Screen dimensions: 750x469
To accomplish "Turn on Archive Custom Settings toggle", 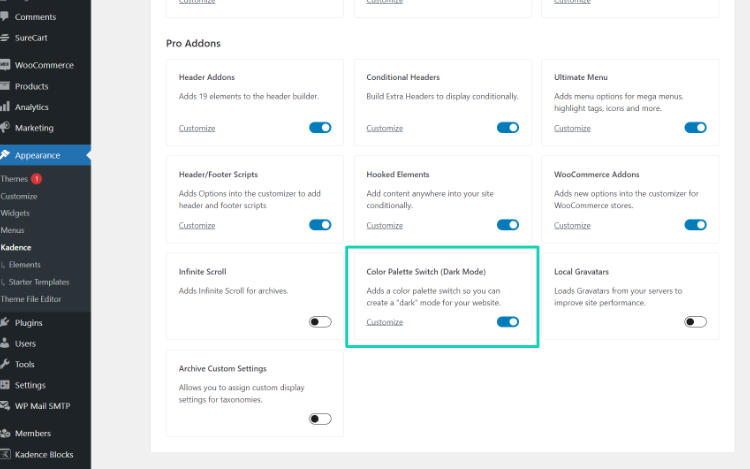I will (320, 419).
